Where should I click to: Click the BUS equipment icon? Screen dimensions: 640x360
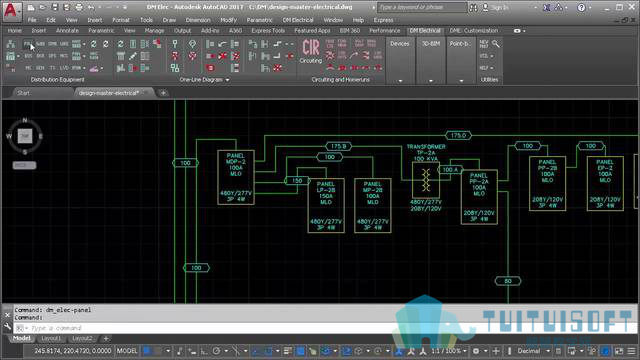point(28,56)
